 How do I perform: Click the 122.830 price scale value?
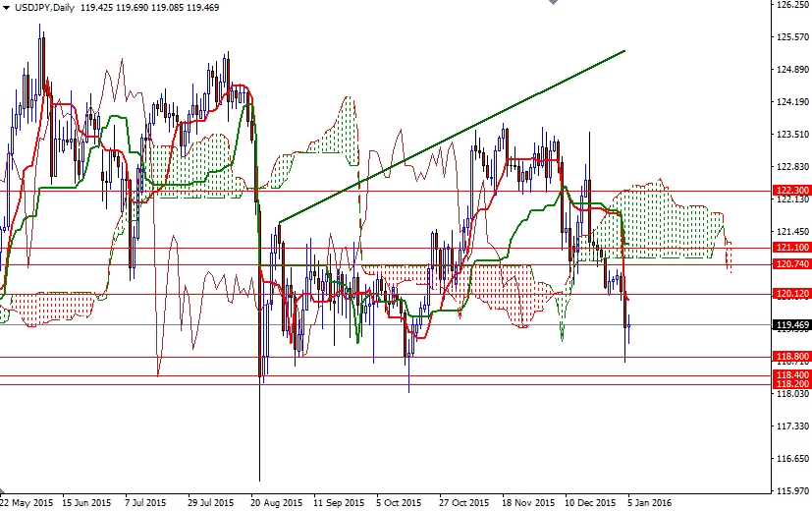(792, 166)
